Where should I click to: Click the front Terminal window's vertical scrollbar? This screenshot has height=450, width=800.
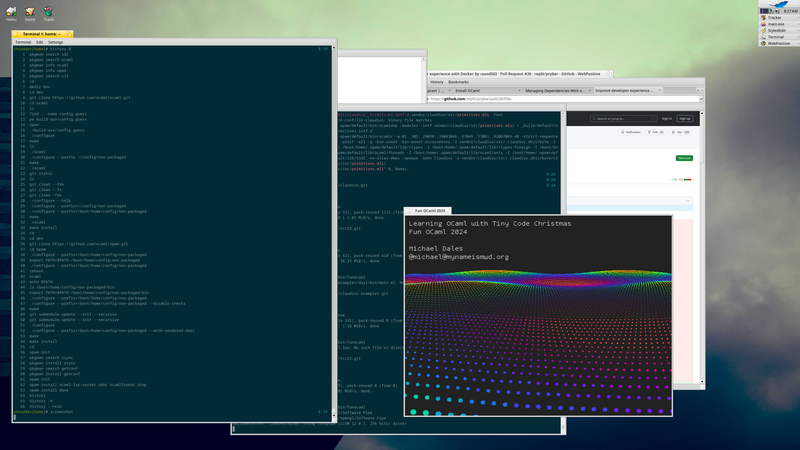(334, 231)
